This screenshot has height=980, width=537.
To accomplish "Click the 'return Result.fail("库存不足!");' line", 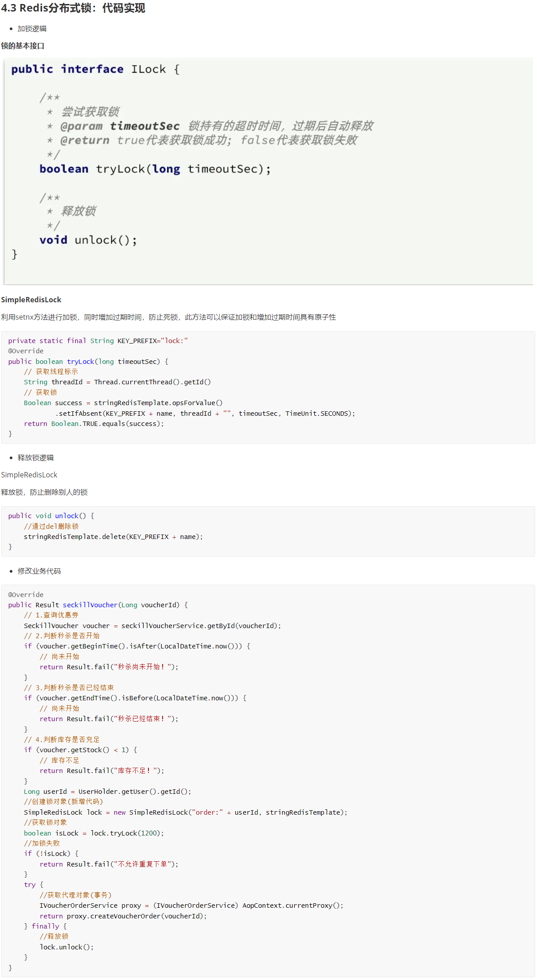I will click(x=102, y=771).
